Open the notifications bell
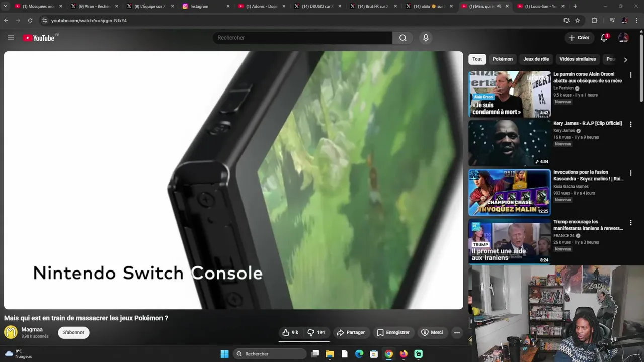This screenshot has width=644, height=362. point(604,38)
